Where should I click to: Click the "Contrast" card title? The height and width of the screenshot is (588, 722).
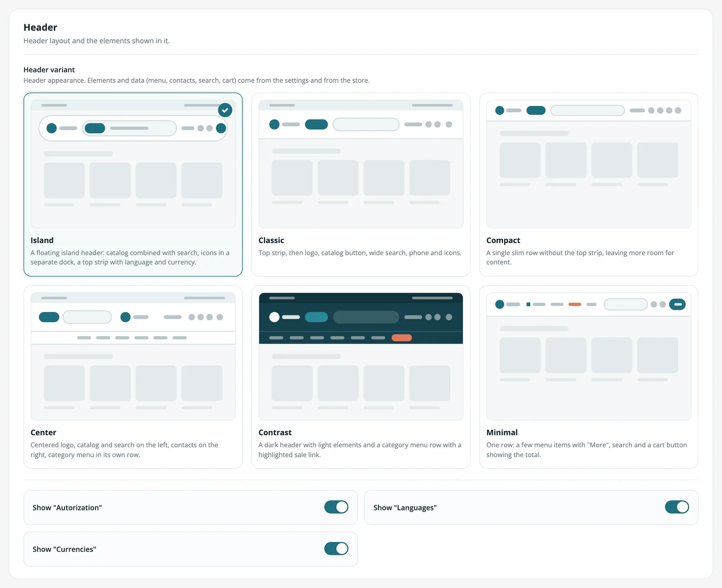pyautogui.click(x=275, y=432)
